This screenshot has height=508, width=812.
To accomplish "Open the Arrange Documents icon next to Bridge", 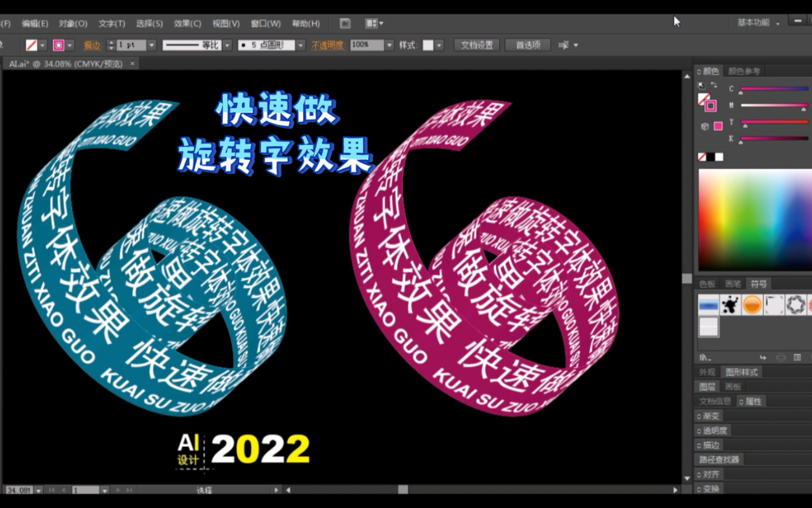I will (371, 24).
